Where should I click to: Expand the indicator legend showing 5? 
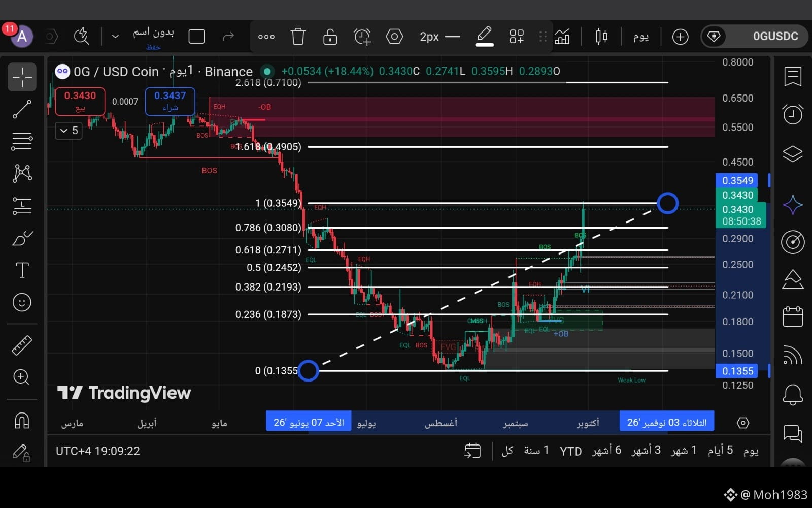69,131
